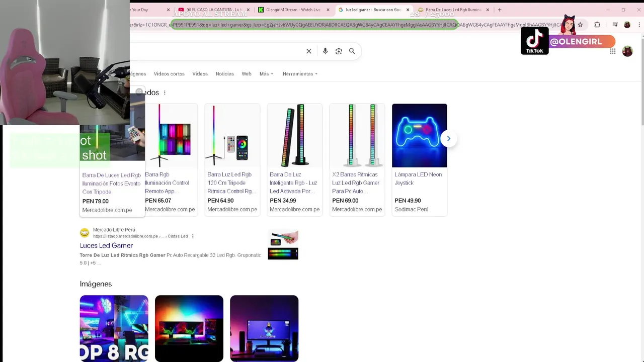Click the 'PEN 78.00' price
This screenshot has height=362, width=644.
coord(96,201)
